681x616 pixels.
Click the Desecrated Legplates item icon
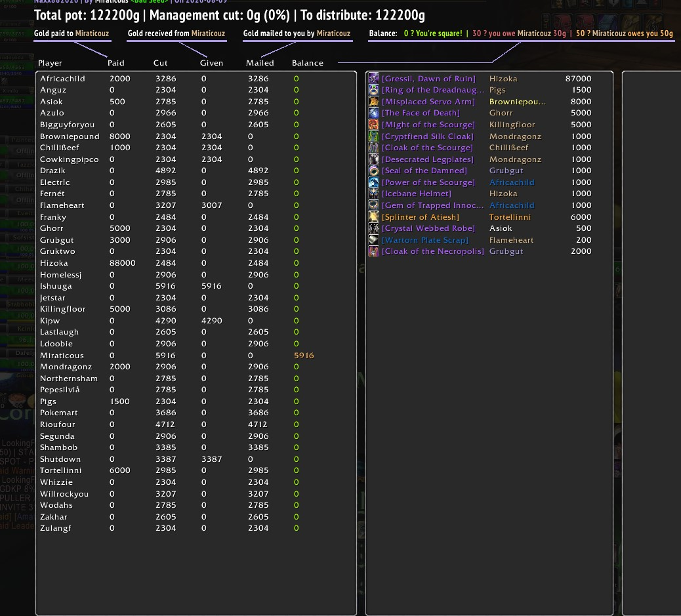373,159
